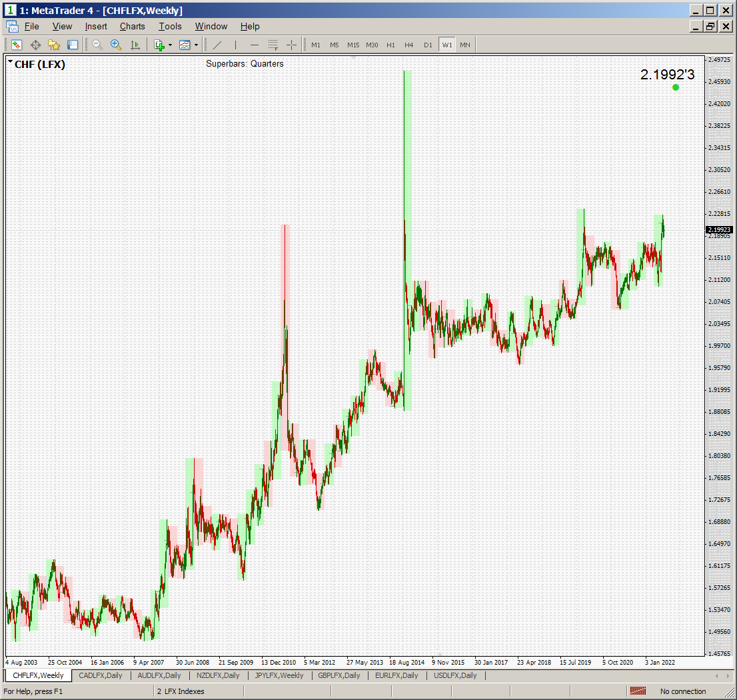Click the zoom out magnifier icon
Viewport: 737px width, 700px height.
pos(97,45)
